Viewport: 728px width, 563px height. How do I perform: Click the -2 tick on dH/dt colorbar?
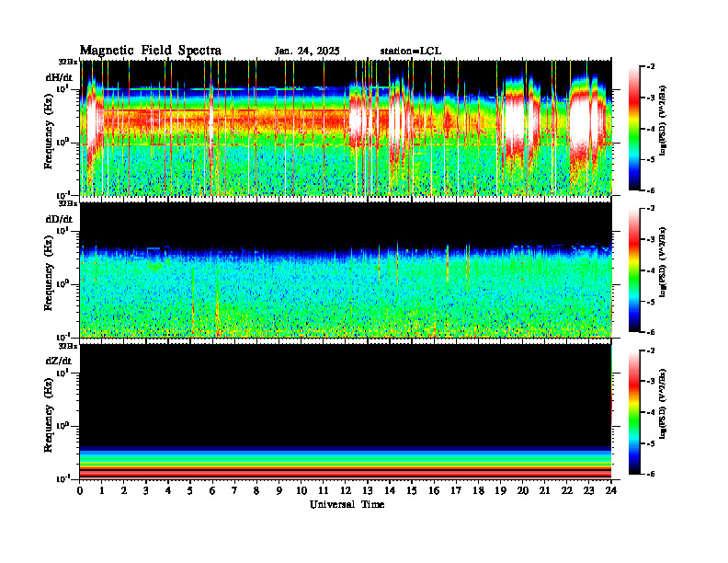(651, 67)
